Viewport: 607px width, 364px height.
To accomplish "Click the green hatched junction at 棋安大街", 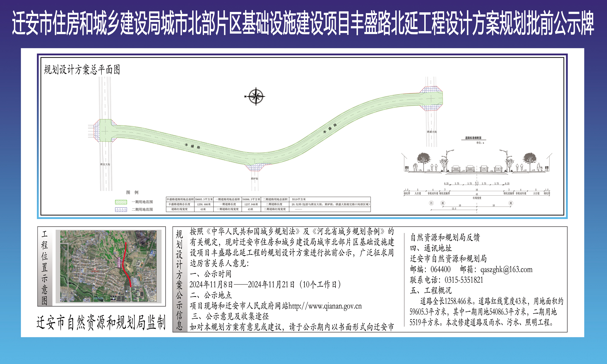I will [x=106, y=131].
